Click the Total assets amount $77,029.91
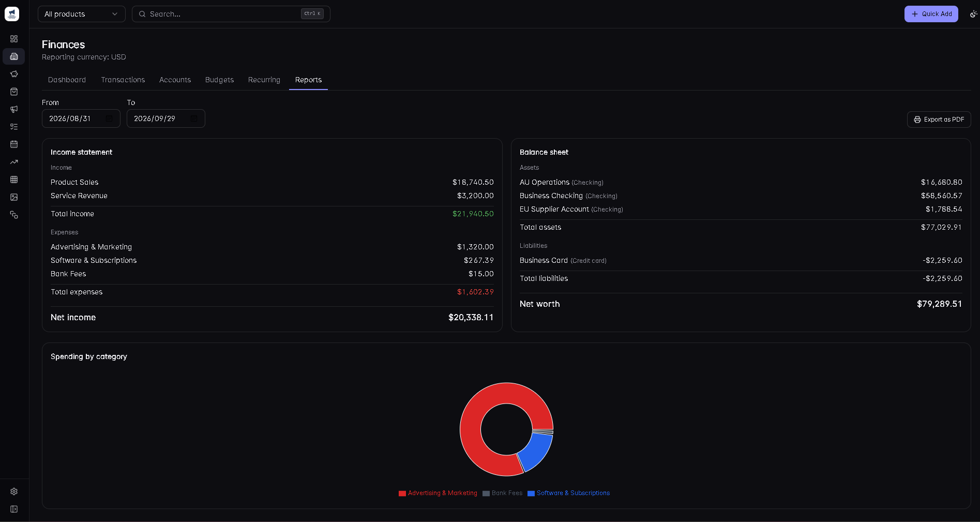This screenshot has height=522, width=980. coord(942,227)
